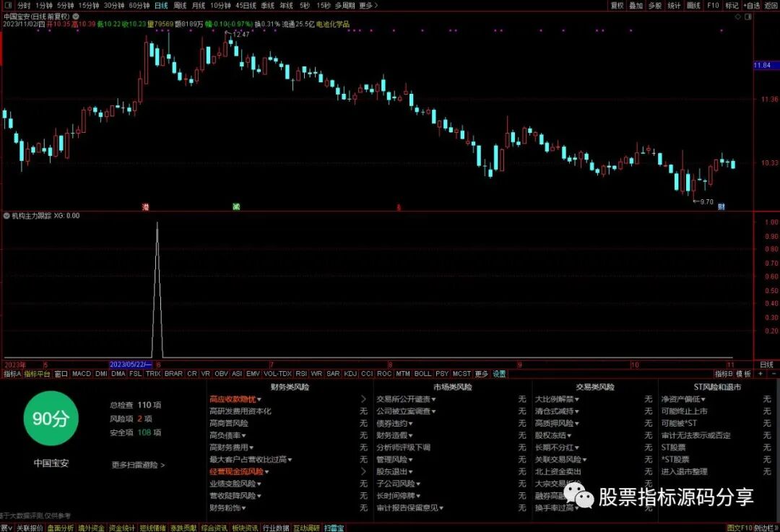Click the 窗口 button in indicator bar

[61, 373]
